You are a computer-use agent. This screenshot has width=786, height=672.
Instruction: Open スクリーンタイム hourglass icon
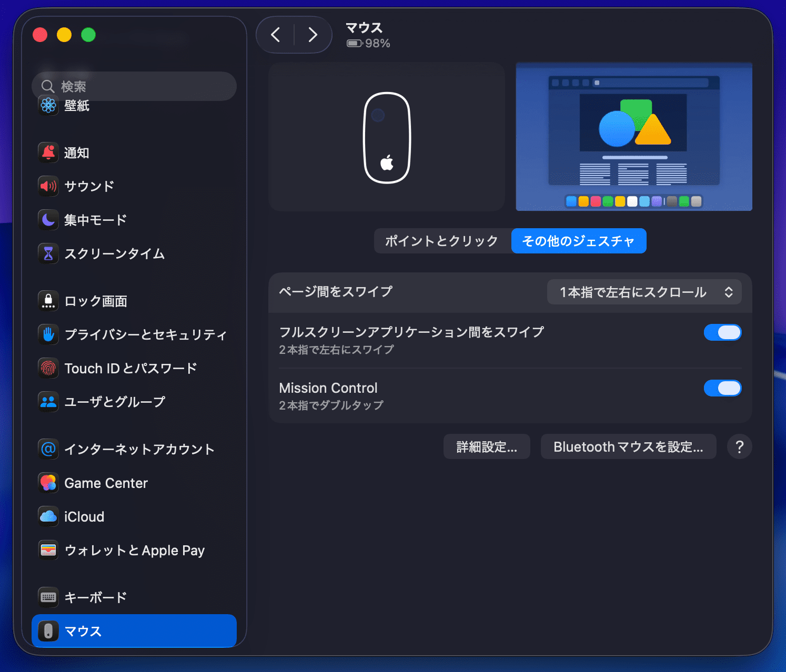point(48,253)
